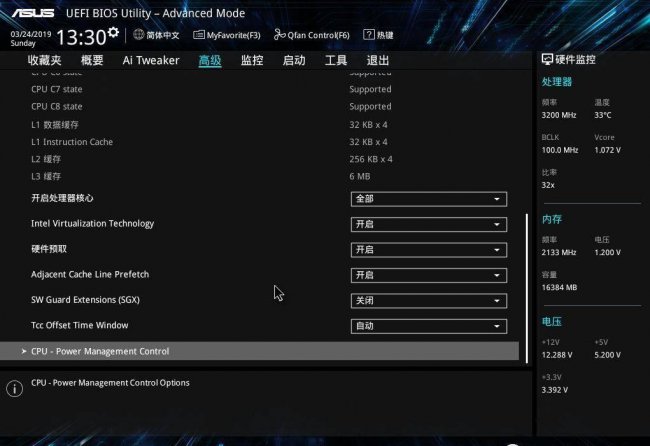Select the Adjacent Cache Line Prefetch label
Viewport: 650px width, 446px height.
90,274
